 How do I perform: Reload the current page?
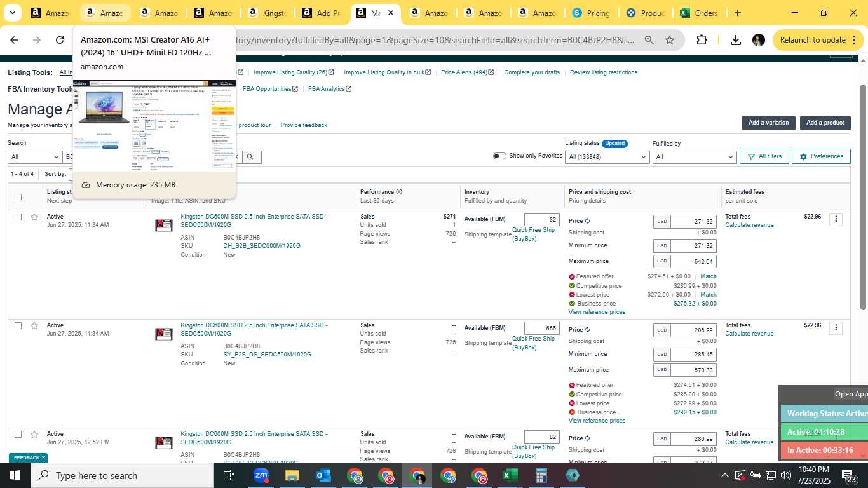pyautogui.click(x=60, y=40)
